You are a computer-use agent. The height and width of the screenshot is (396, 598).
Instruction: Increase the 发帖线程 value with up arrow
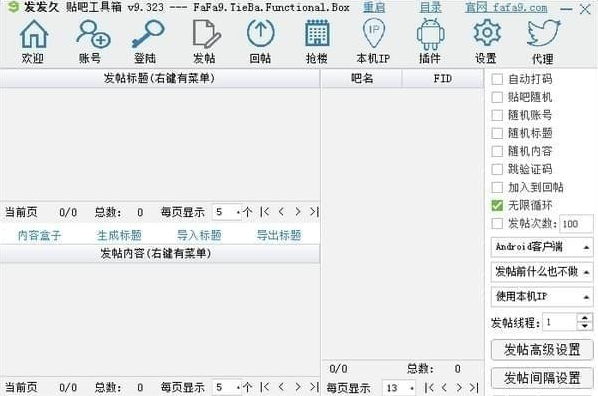point(585,317)
